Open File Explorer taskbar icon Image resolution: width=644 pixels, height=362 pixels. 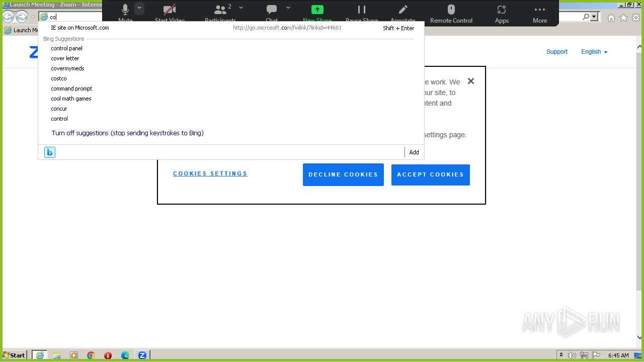pos(57,355)
